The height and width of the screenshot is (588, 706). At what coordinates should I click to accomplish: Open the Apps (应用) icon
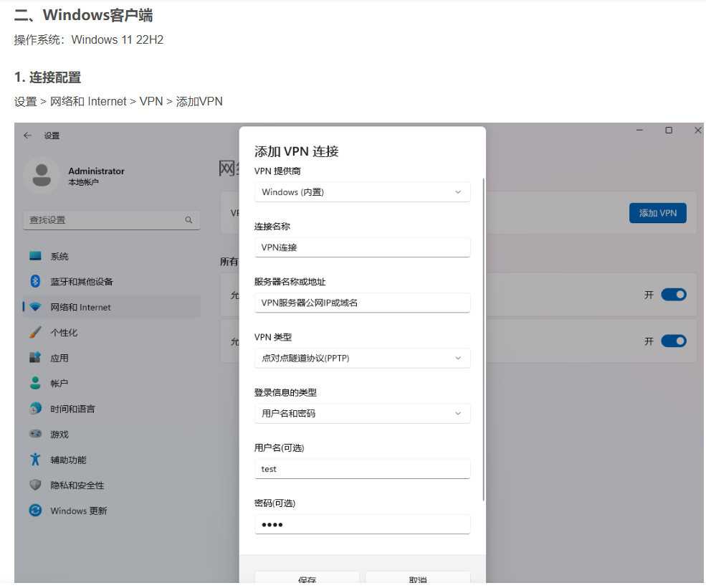[35, 358]
